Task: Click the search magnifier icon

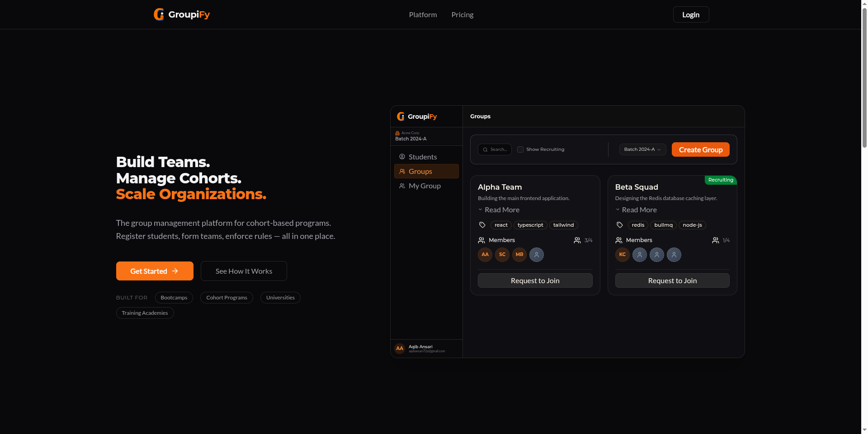Action: click(485, 149)
